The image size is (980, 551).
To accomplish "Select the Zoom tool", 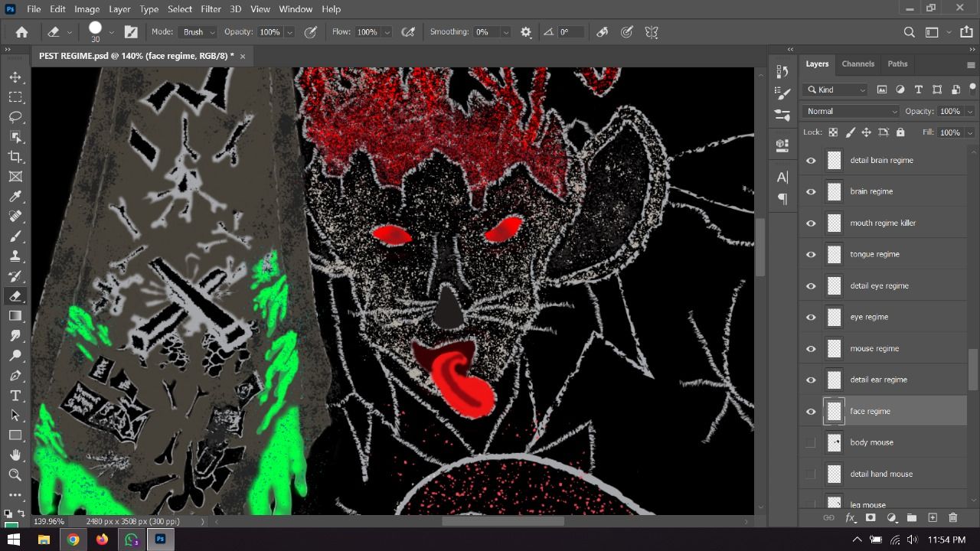I will tap(15, 475).
